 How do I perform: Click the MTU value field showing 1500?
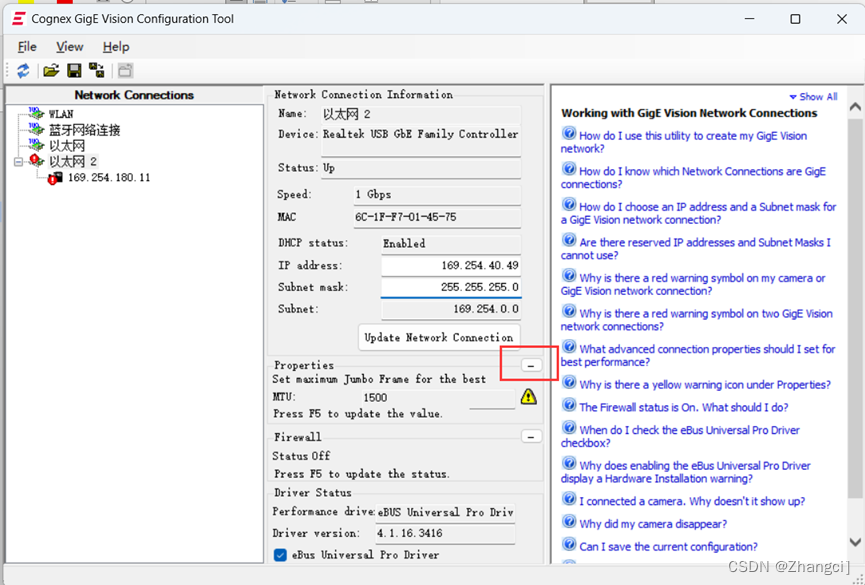(x=438, y=398)
